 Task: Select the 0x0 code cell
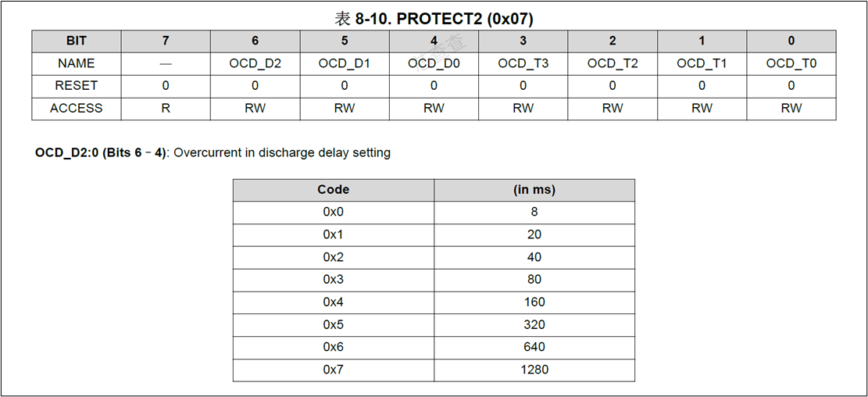(x=334, y=212)
